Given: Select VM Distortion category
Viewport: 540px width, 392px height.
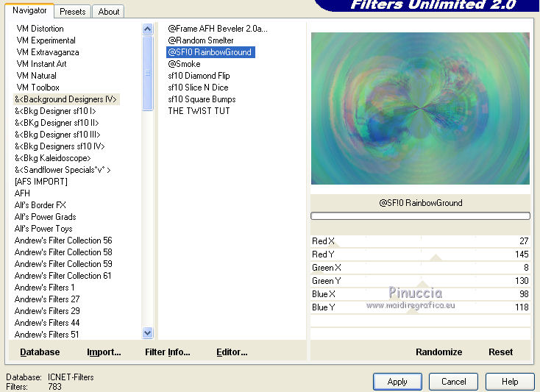Looking at the screenshot, I should pos(40,29).
